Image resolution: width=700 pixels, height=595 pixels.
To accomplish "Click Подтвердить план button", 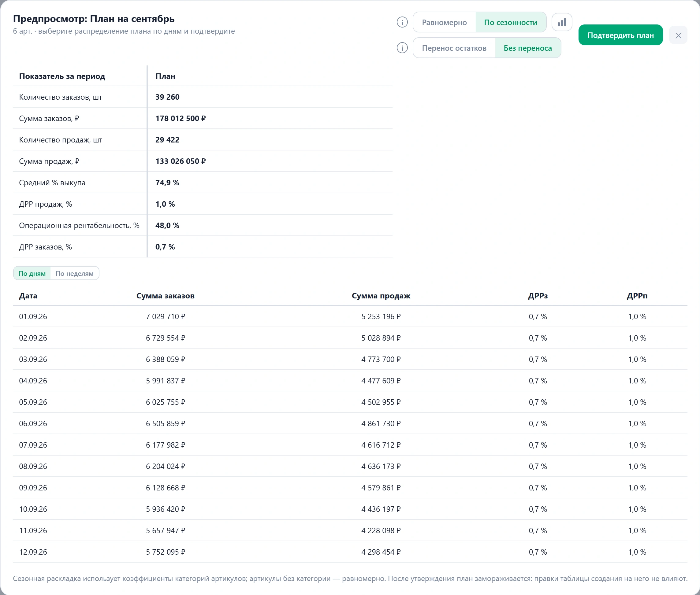I will 620,35.
